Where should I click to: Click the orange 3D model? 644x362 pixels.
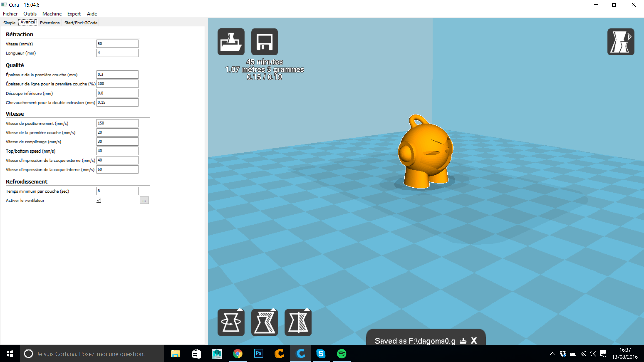[425, 154]
